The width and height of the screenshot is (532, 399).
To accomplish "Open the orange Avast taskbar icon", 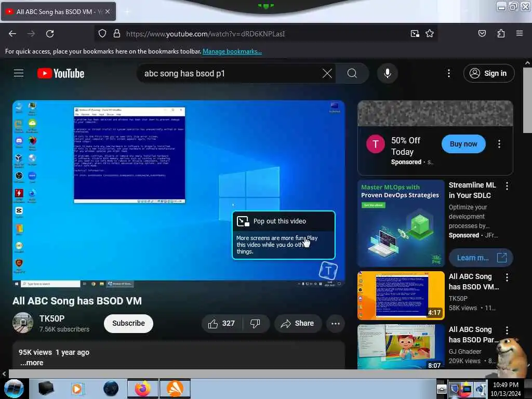I will pyautogui.click(x=175, y=389).
